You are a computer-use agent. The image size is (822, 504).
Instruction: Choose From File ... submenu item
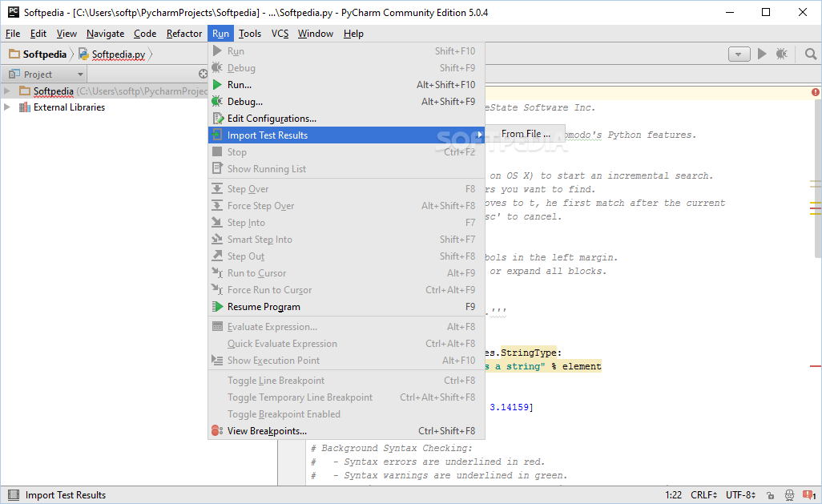pos(526,134)
